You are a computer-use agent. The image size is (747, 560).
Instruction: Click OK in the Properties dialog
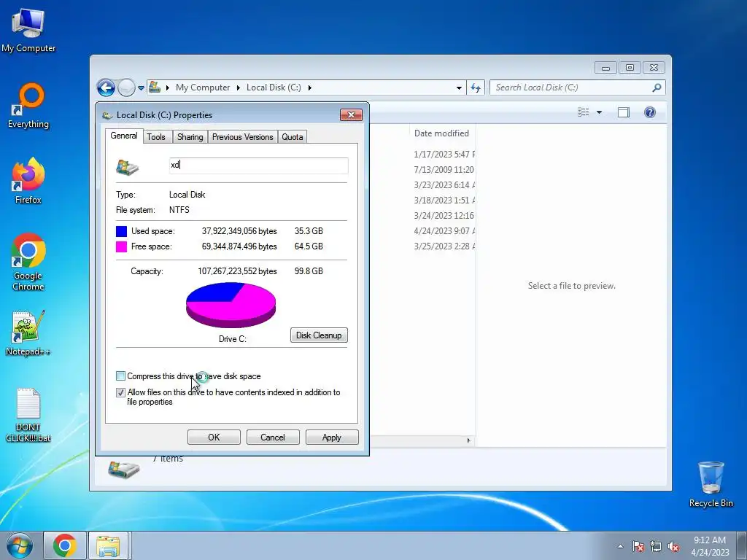(214, 437)
